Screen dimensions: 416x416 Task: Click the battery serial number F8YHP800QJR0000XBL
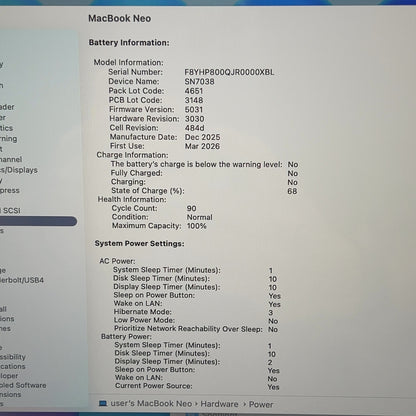(229, 72)
